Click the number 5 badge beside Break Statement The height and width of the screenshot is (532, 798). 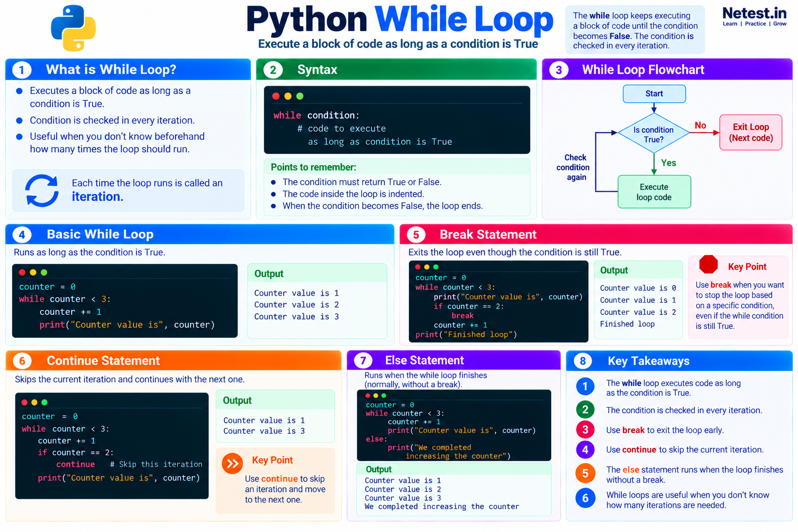click(416, 235)
